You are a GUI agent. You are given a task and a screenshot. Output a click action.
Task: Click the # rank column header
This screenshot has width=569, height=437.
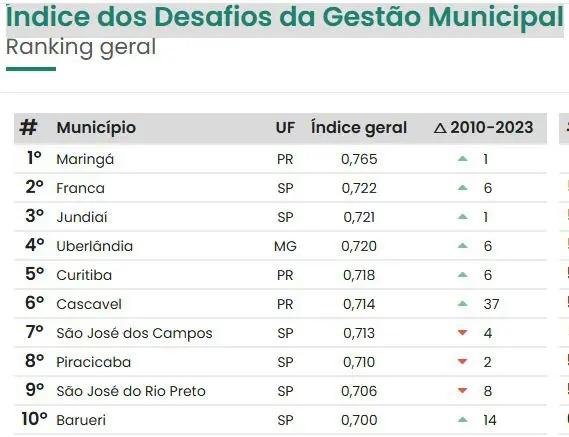coord(28,128)
